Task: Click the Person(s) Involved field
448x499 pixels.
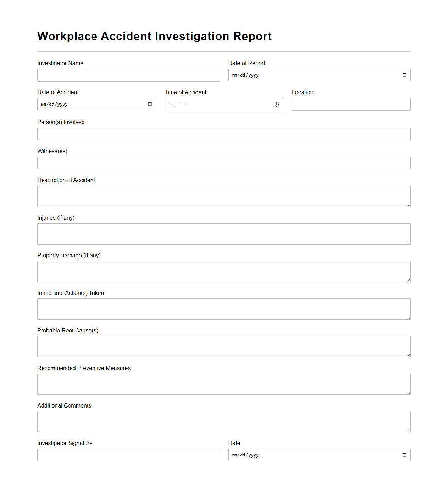Action: (224, 134)
